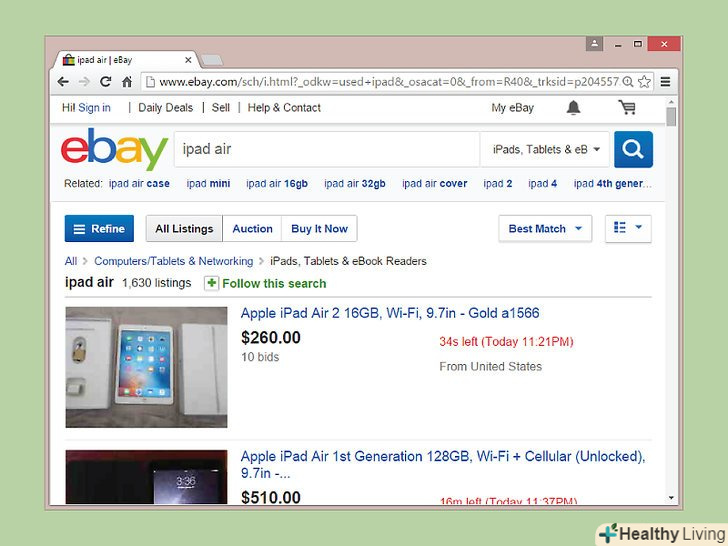Viewport: 728px width, 546px height.
Task: Open the shopping cart icon
Action: pos(627,107)
